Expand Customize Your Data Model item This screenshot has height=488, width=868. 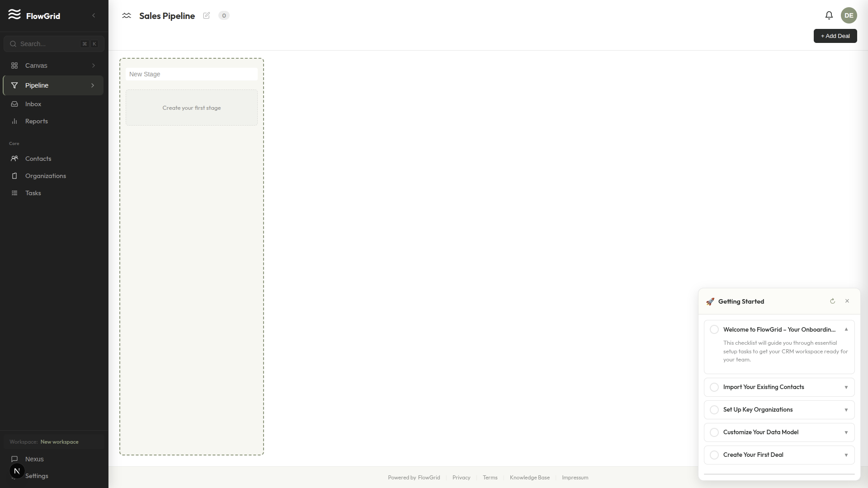pos(846,432)
